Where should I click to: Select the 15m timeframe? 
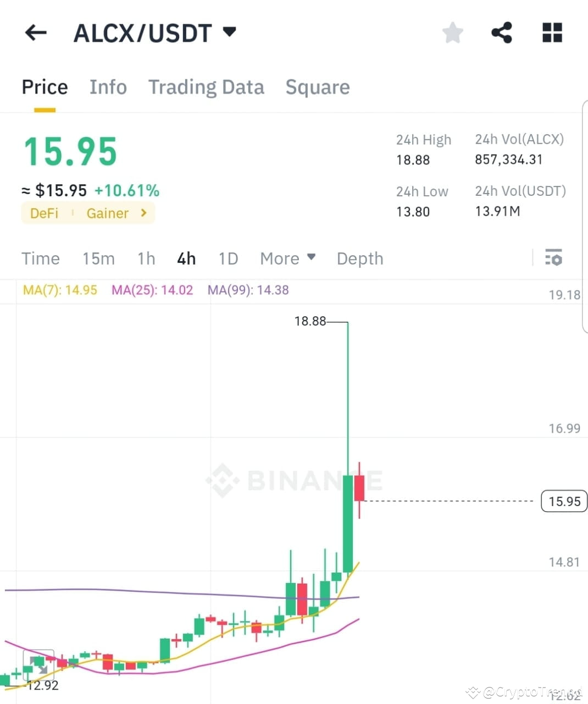pos(98,258)
